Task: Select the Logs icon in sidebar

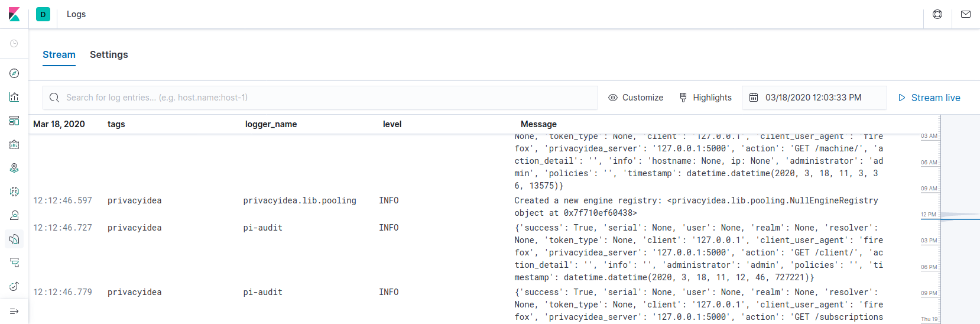Action: tap(14, 239)
